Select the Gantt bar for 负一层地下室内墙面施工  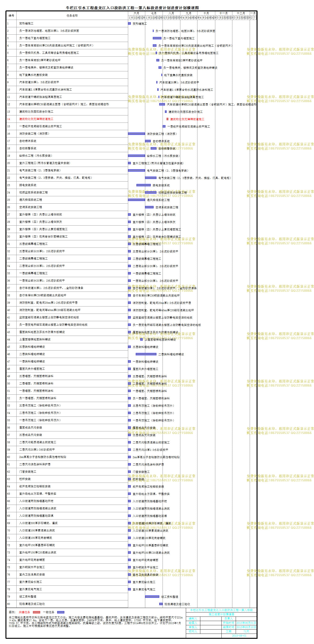157,38
